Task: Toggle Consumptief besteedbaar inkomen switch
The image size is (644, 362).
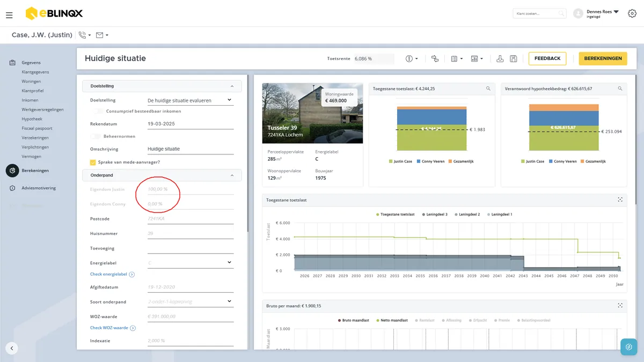Action: point(98,112)
